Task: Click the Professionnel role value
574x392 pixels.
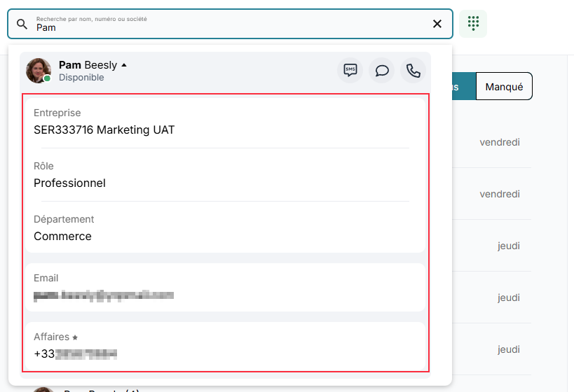Action: click(x=69, y=183)
